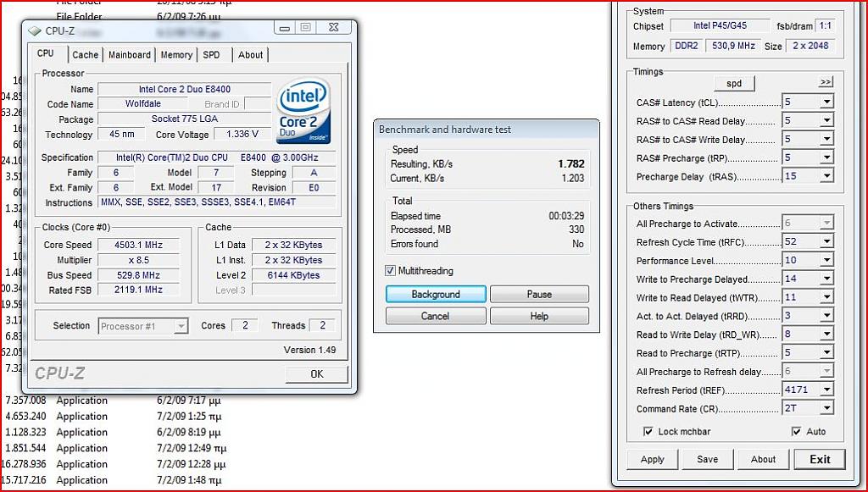Open Help in benchmark dialog
Screen dimensions: 868x492
[x=539, y=316]
